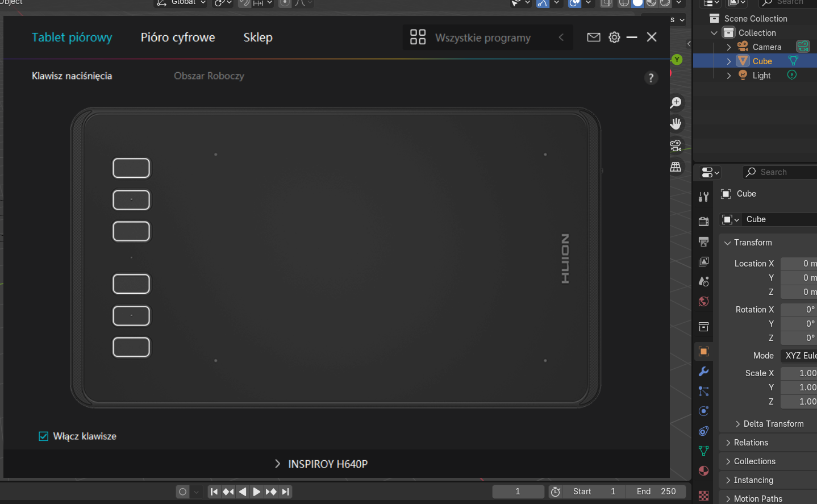Collapse the Transform panel
This screenshot has height=504, width=817.
[728, 243]
